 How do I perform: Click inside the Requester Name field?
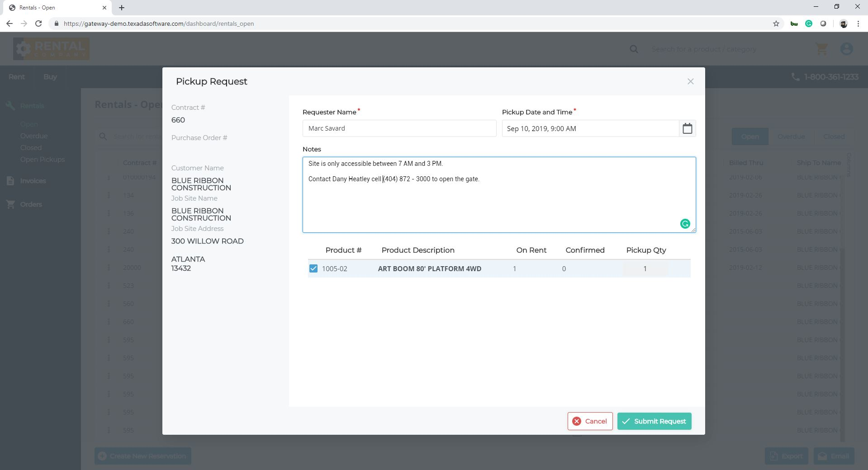click(399, 128)
